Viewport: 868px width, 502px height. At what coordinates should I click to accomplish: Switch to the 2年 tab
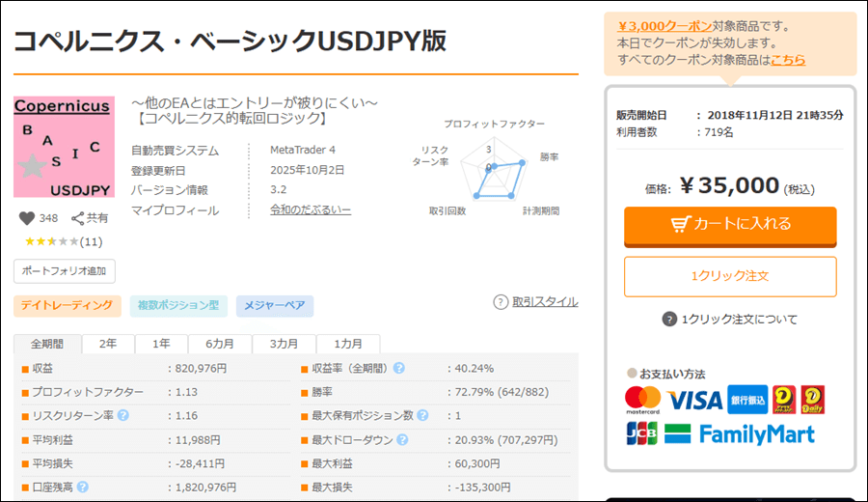[108, 345]
